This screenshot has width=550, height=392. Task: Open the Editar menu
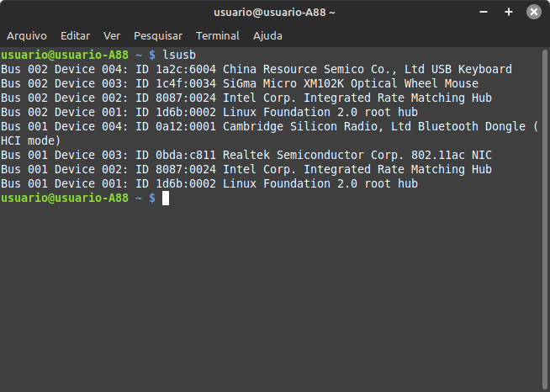coord(75,36)
